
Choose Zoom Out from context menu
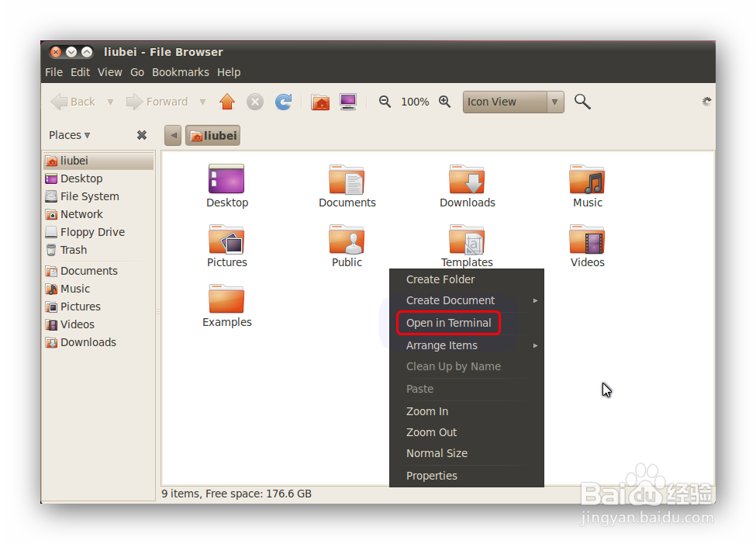[467, 432]
